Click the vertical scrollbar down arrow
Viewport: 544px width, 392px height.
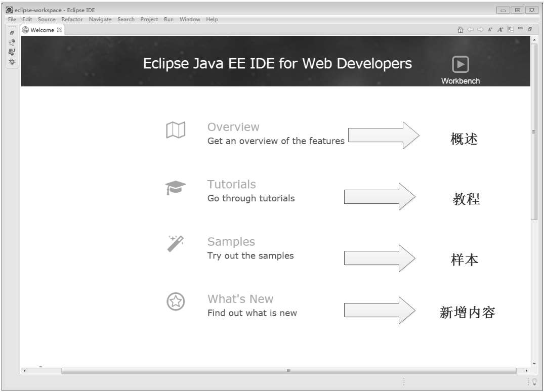[x=534, y=363]
